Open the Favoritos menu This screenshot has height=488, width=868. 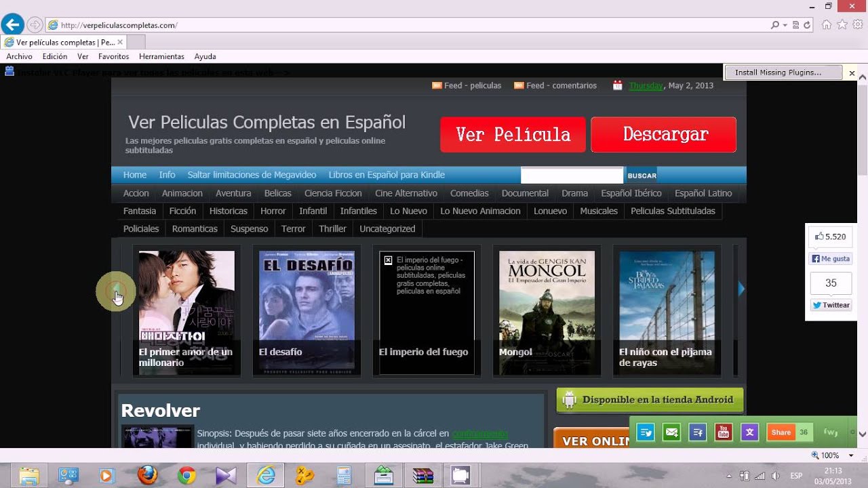[x=113, y=56]
